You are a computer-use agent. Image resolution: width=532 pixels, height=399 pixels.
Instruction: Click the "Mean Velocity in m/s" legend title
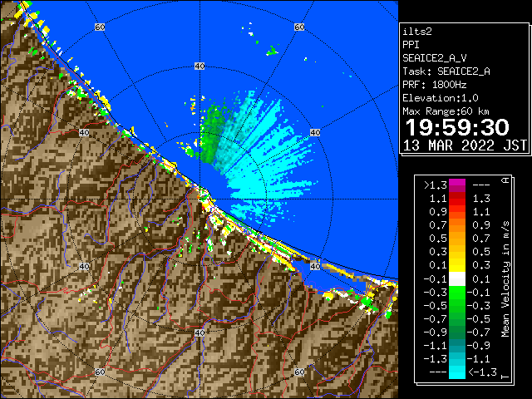pos(505,278)
